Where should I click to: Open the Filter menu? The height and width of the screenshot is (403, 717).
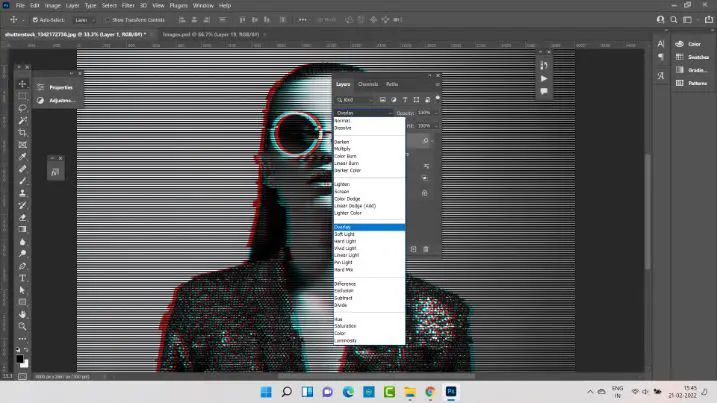pyautogui.click(x=128, y=5)
